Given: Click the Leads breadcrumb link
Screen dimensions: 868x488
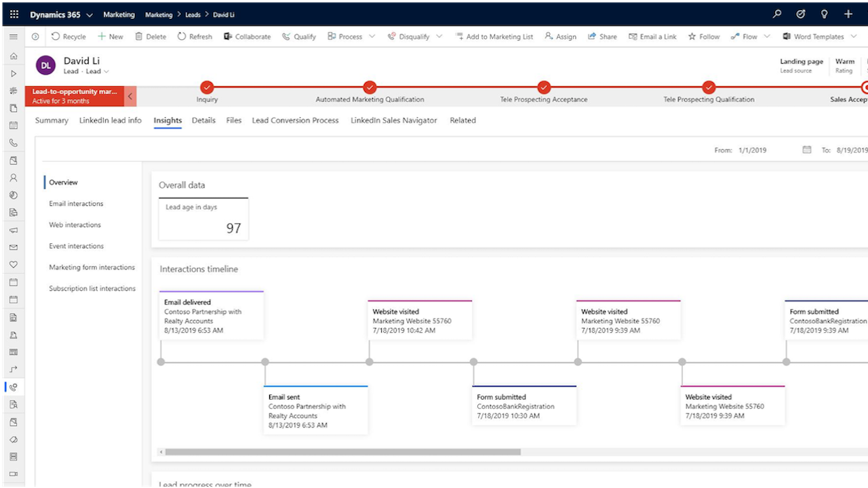Looking at the screenshot, I should 193,15.
